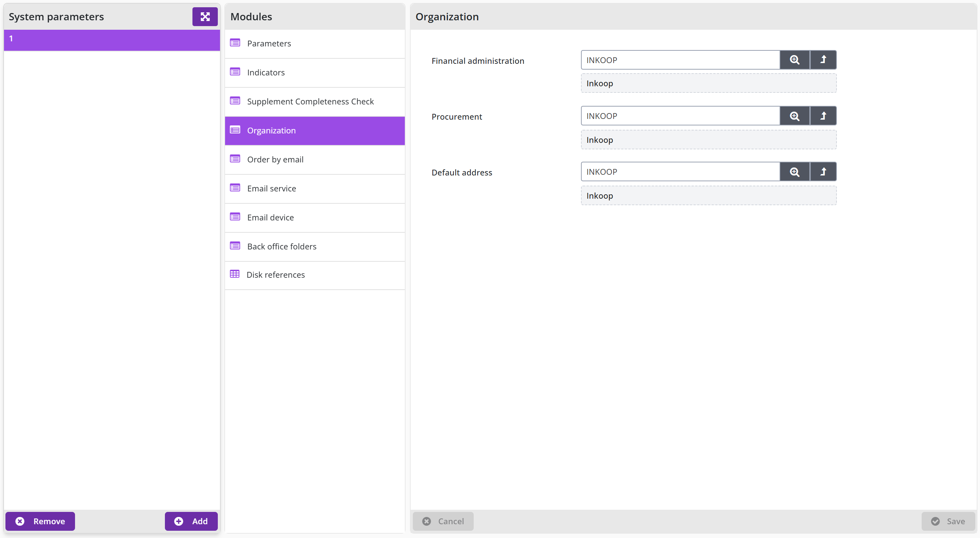Viewport: 980px width, 538px height.
Task: Click the up-arrow icon beside Procurement
Action: tap(823, 116)
